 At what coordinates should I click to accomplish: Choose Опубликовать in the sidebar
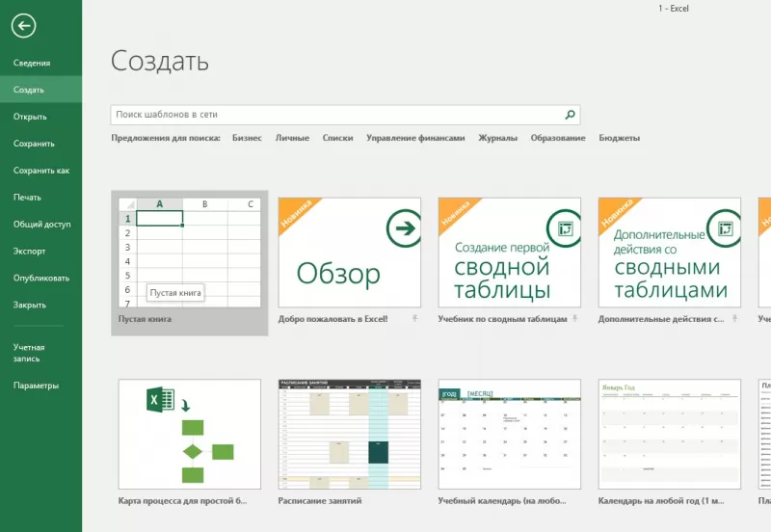pyautogui.click(x=40, y=278)
